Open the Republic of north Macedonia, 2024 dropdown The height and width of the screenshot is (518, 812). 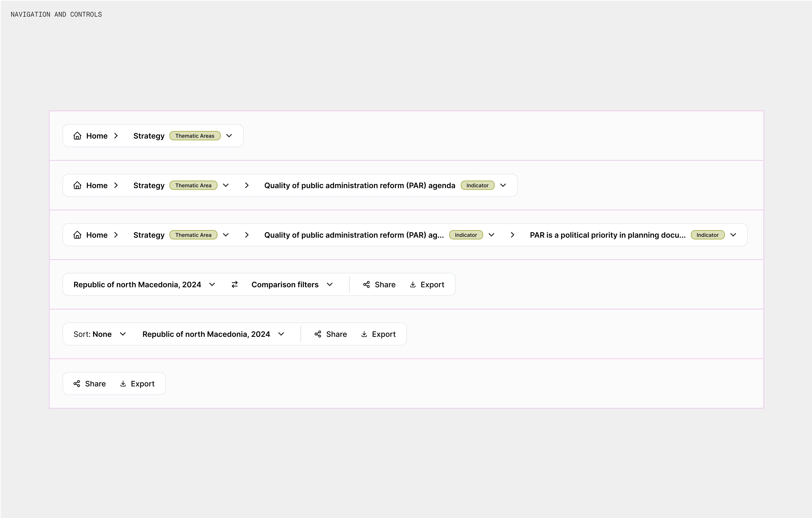coord(212,284)
